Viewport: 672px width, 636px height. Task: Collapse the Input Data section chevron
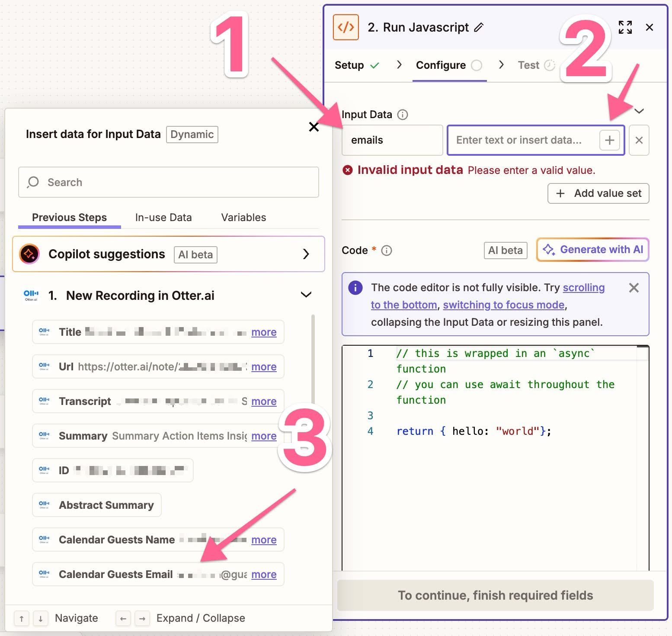point(640,112)
